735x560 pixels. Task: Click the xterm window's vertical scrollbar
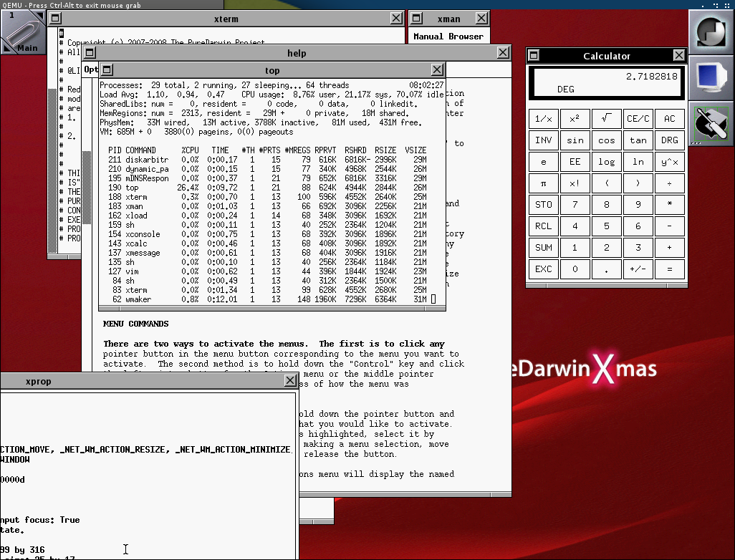coord(52,141)
